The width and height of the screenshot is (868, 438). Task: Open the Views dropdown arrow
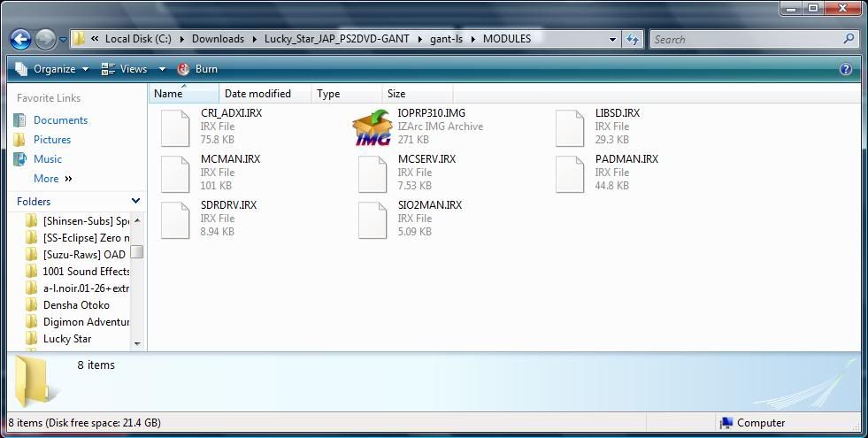[162, 69]
